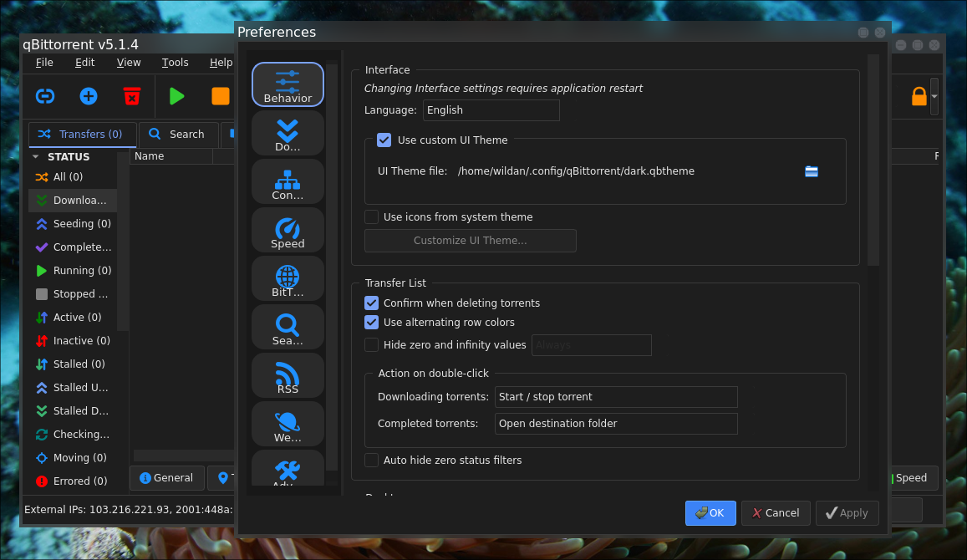Viewport: 967px width, 560px height.
Task: Click the orange lock icon
Action: click(919, 96)
